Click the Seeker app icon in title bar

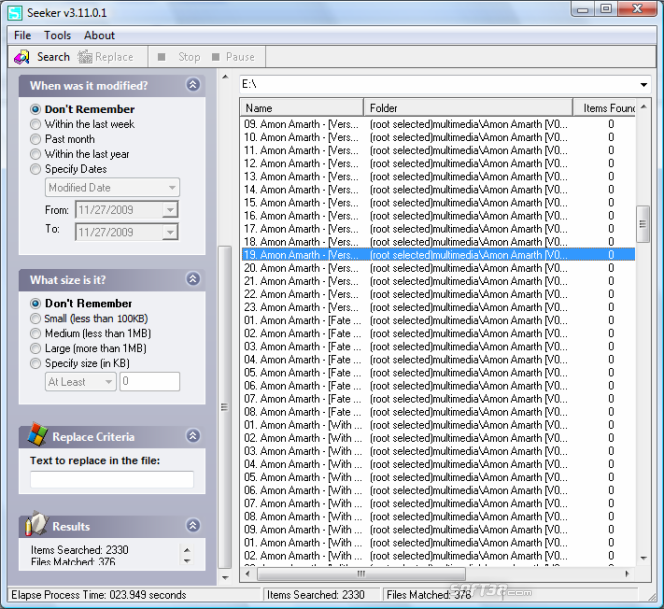[x=15, y=11]
